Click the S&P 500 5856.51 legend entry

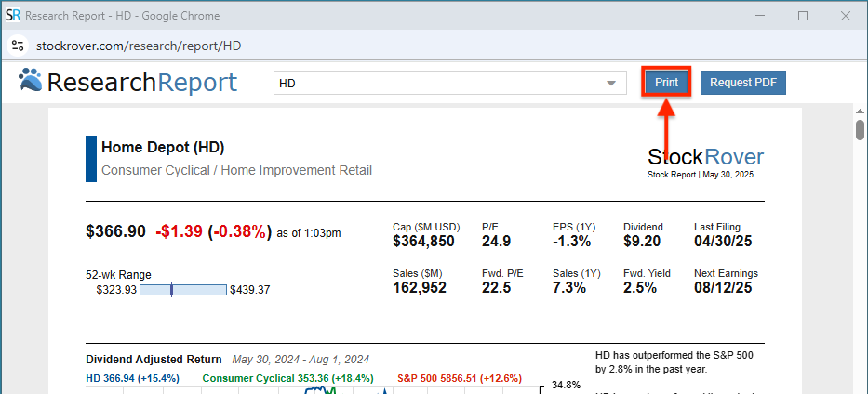click(460, 378)
